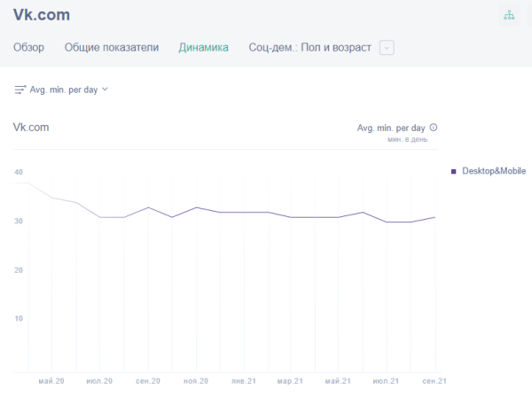This screenshot has width=532, height=405.
Task: Click the site hierarchy icon at top right
Action: coord(509,15)
